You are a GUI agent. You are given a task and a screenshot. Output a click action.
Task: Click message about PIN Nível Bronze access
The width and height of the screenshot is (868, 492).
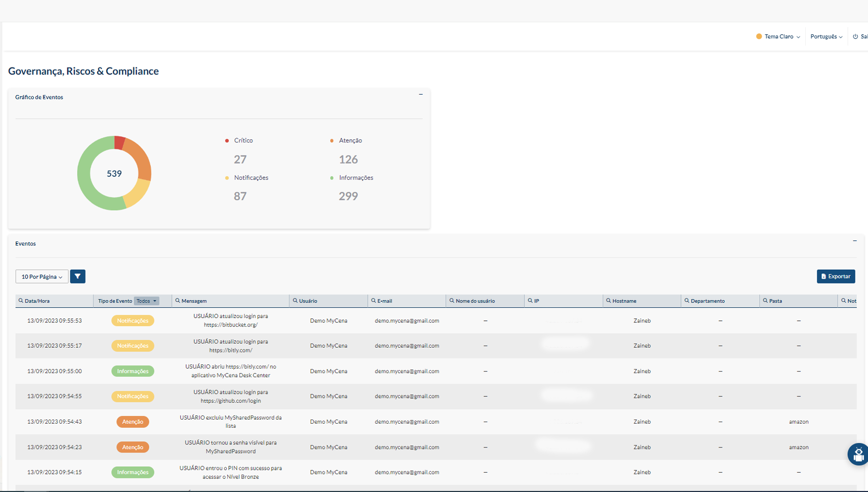click(231, 472)
